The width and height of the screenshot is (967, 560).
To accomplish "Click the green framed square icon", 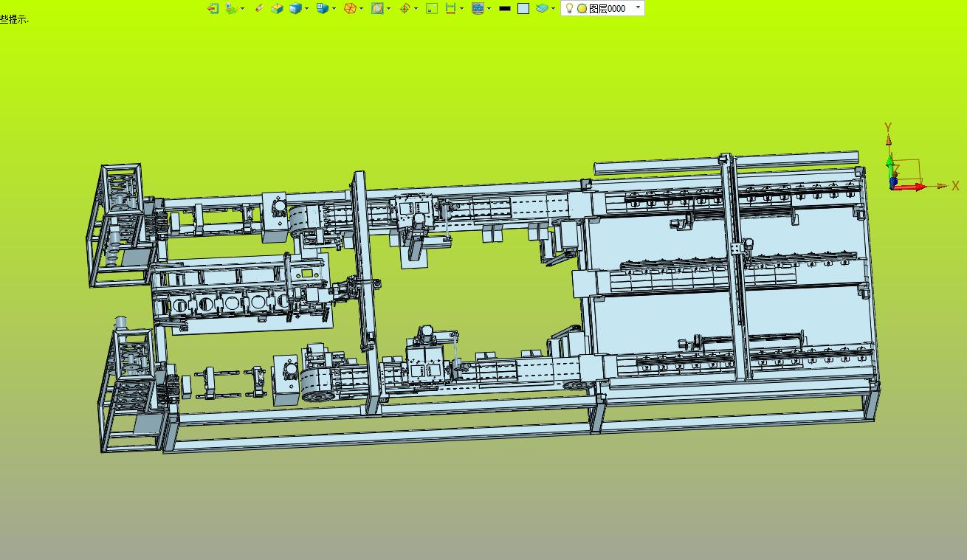I will pos(432,8).
